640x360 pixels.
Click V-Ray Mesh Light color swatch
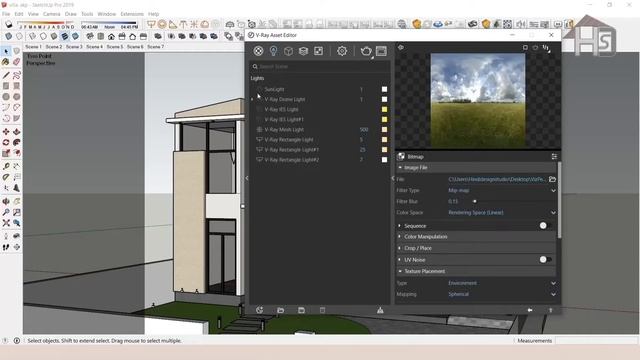(384, 129)
